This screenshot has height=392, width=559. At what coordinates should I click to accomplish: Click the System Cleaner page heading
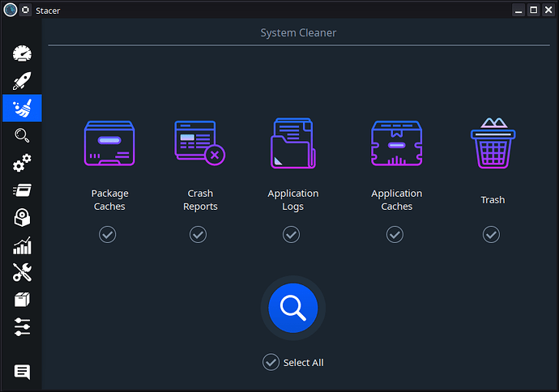tap(298, 32)
